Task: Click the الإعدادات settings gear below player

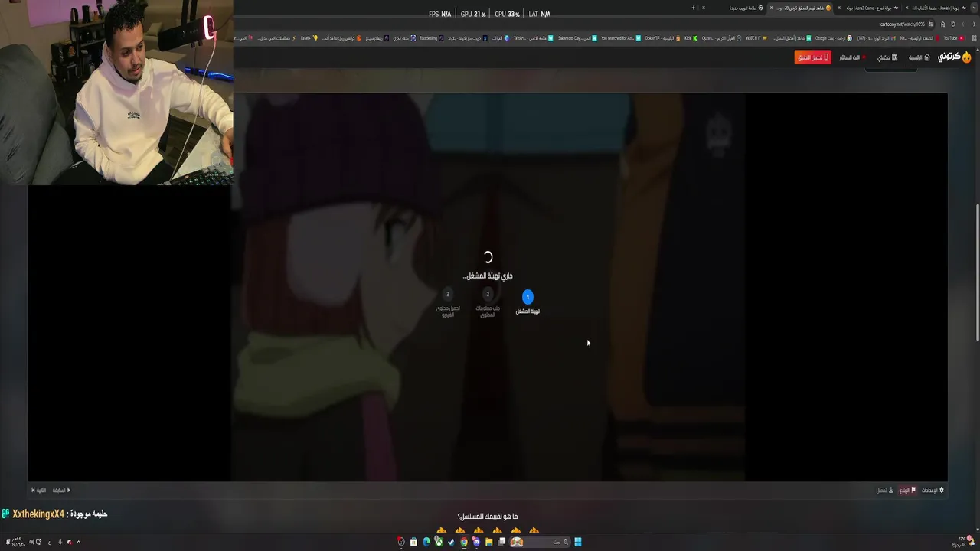Action: 933,491
